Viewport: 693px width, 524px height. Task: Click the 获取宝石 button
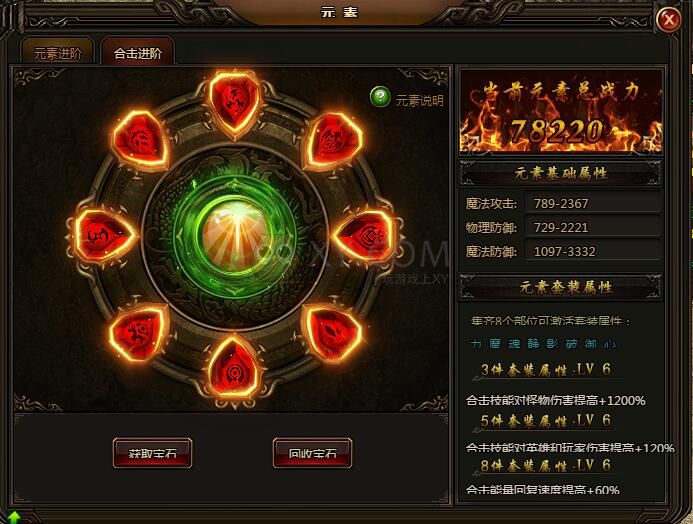(152, 453)
